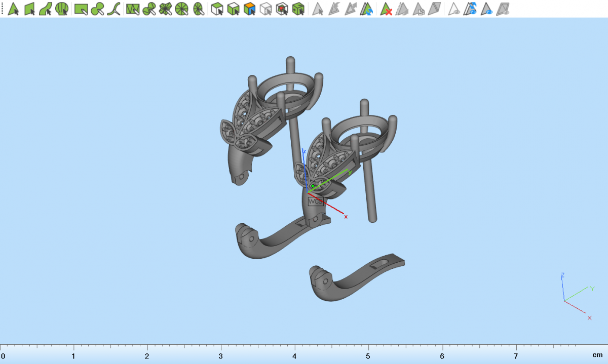The height and width of the screenshot is (364, 608).
Task: Click the cube icon with red triangle
Action: (x=282, y=9)
